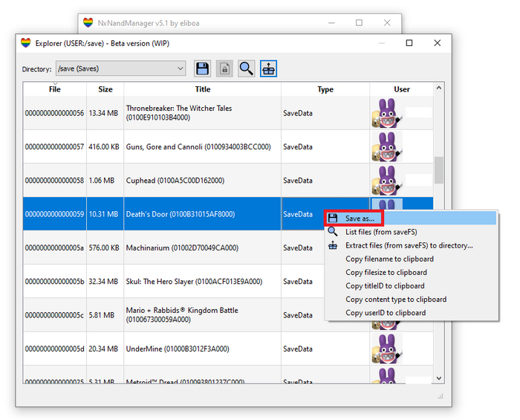Click the user avatar in Cuphead row
Screen dimensions: 520x420
386,180
